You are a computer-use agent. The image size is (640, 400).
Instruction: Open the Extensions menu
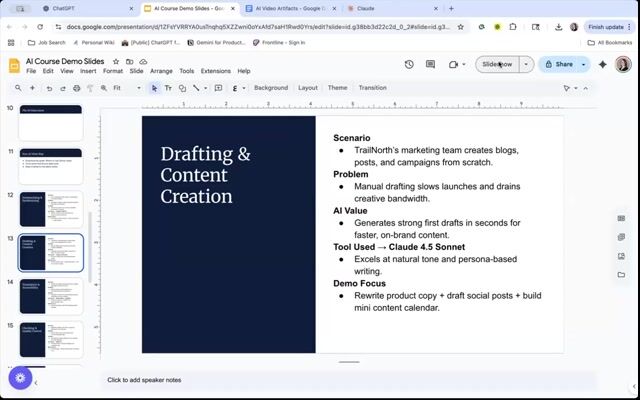point(216,71)
